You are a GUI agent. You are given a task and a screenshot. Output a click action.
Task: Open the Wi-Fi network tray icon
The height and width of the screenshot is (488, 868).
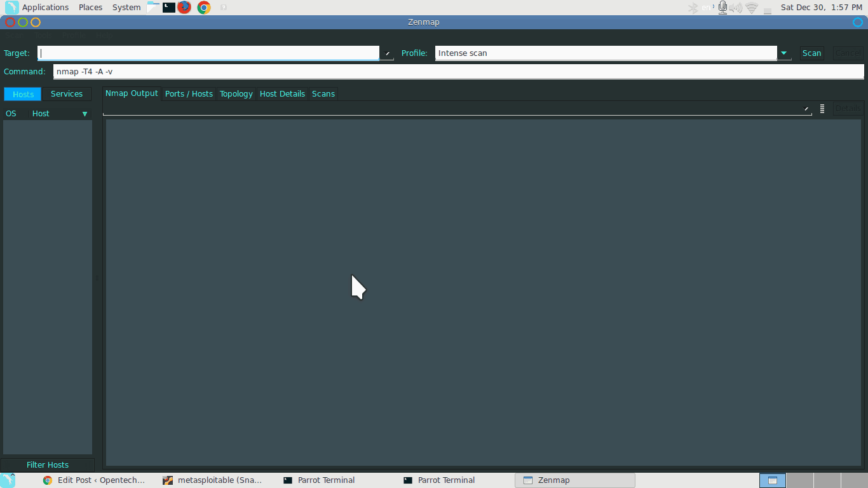point(752,8)
